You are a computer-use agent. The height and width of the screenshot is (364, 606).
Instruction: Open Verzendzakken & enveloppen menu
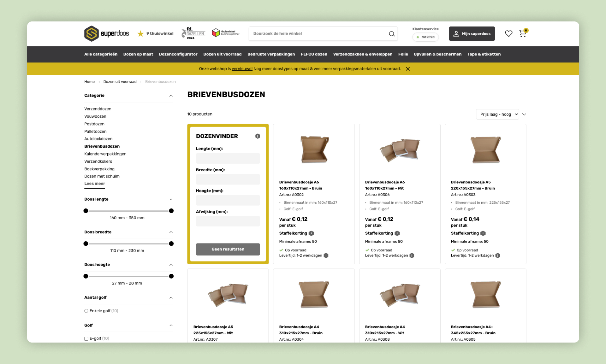click(363, 54)
